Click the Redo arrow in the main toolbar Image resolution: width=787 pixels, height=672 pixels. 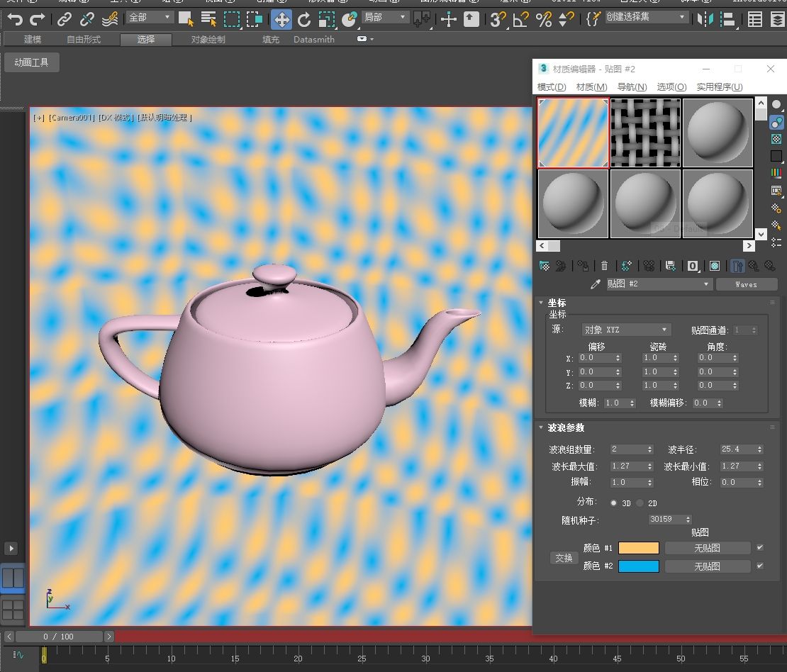click(x=38, y=20)
